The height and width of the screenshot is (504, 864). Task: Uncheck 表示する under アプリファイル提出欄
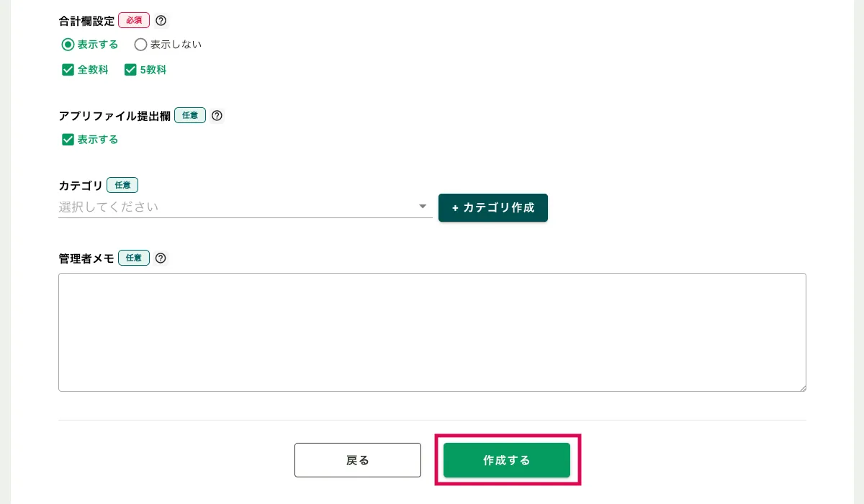click(68, 140)
